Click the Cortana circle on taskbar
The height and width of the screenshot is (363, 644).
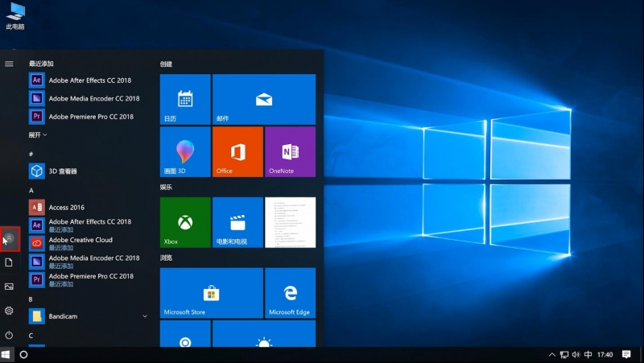[x=23, y=354]
